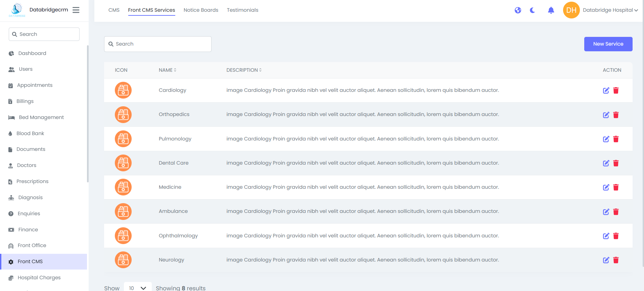Edit the Dental Care service
644x291 pixels.
(606, 163)
